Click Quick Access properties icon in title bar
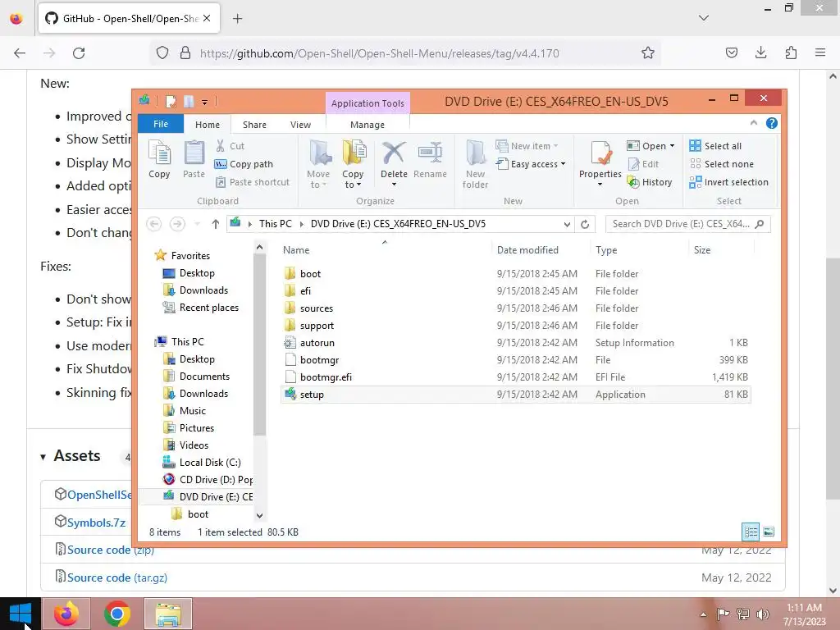This screenshot has height=630, width=840. point(171,101)
